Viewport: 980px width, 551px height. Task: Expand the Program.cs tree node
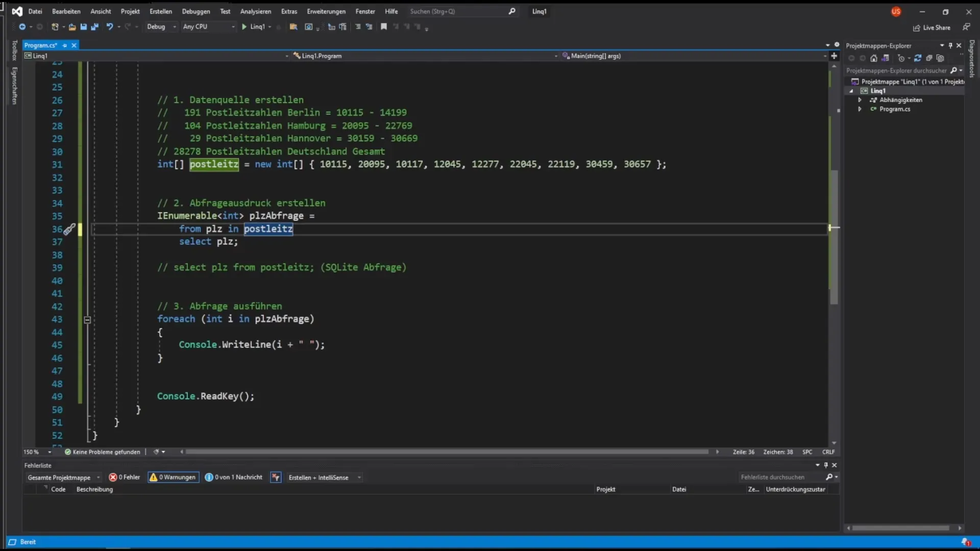click(860, 109)
